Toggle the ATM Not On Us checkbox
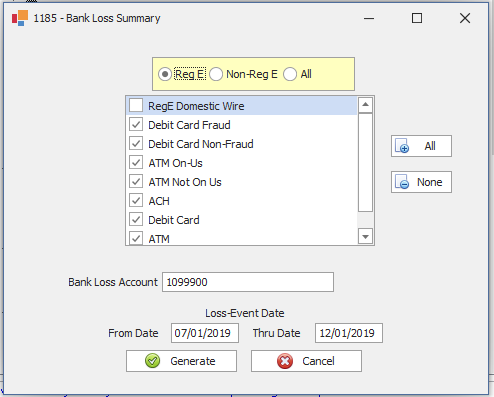494x397 pixels. click(136, 182)
